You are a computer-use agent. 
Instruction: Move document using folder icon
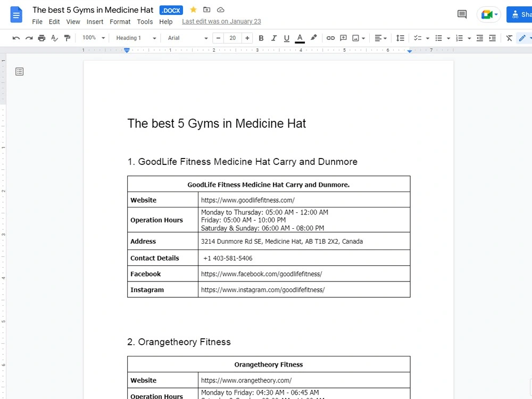pyautogui.click(x=206, y=10)
